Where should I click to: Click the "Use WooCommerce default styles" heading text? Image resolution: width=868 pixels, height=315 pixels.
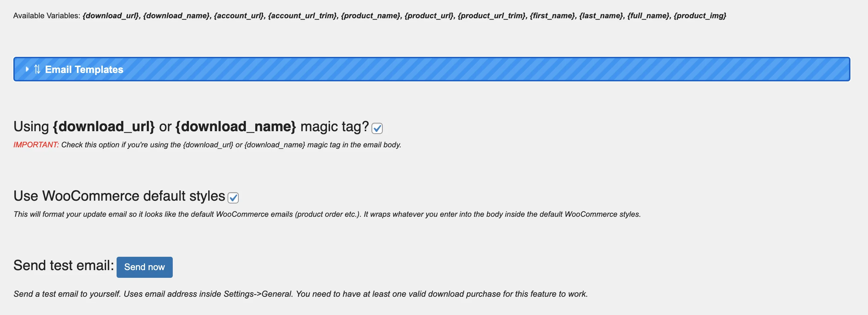tap(119, 196)
